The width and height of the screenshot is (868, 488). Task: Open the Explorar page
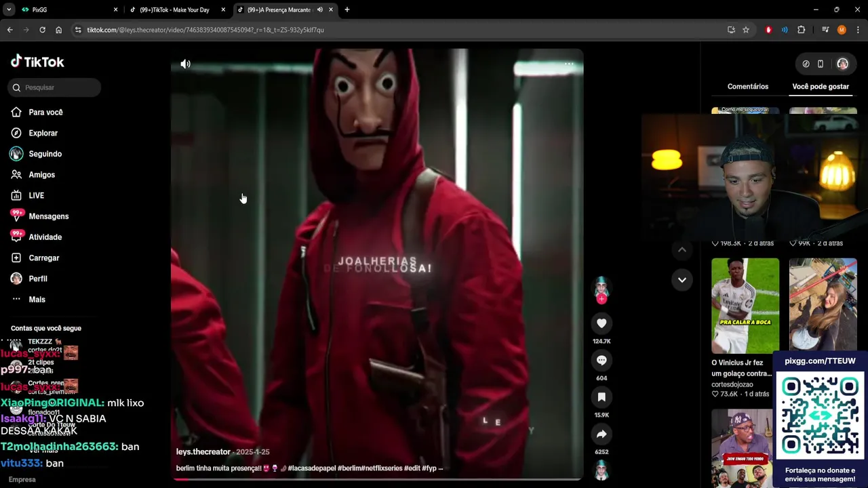pyautogui.click(x=43, y=134)
